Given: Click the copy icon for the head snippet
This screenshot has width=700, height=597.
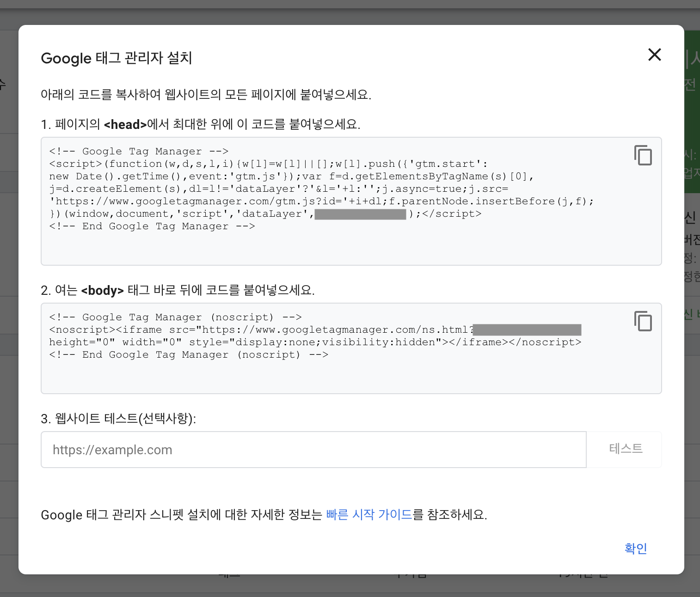Looking at the screenshot, I should coord(643,156).
